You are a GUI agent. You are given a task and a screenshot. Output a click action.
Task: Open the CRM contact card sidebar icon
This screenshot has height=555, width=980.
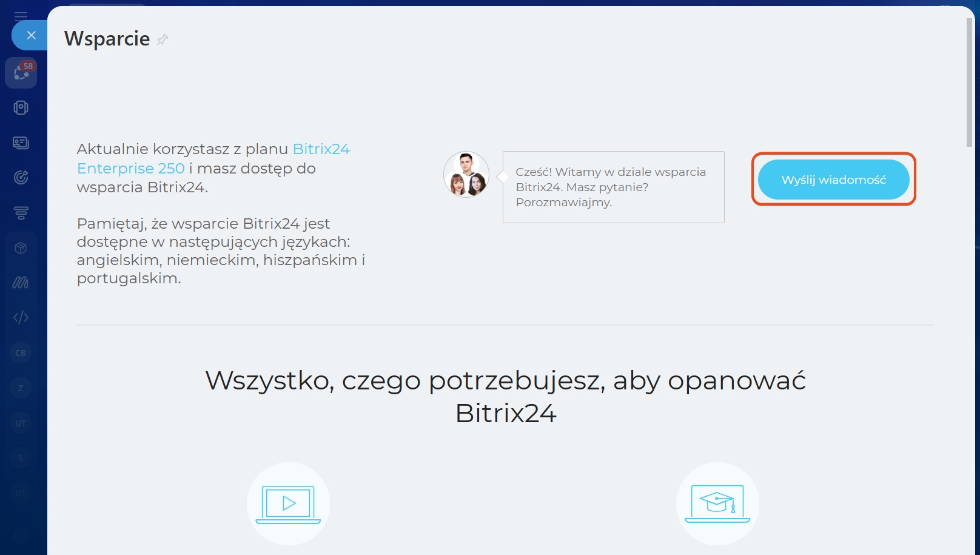click(21, 143)
